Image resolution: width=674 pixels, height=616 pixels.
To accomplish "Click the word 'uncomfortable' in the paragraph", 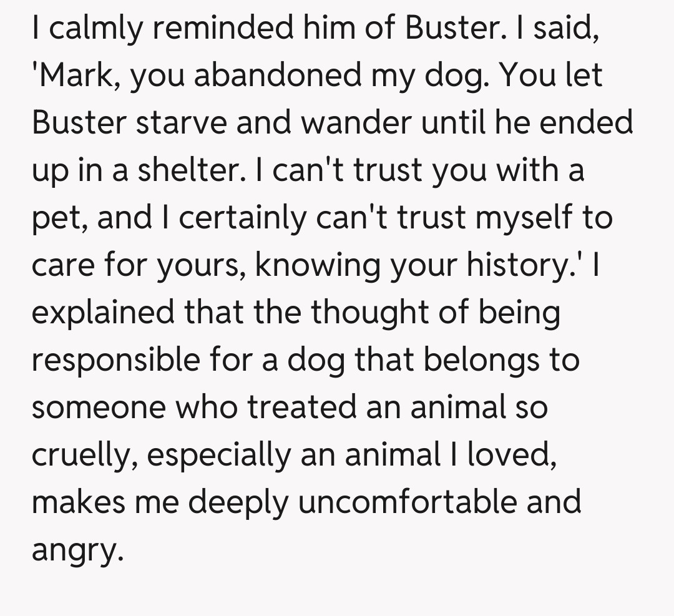I will coord(407,502).
